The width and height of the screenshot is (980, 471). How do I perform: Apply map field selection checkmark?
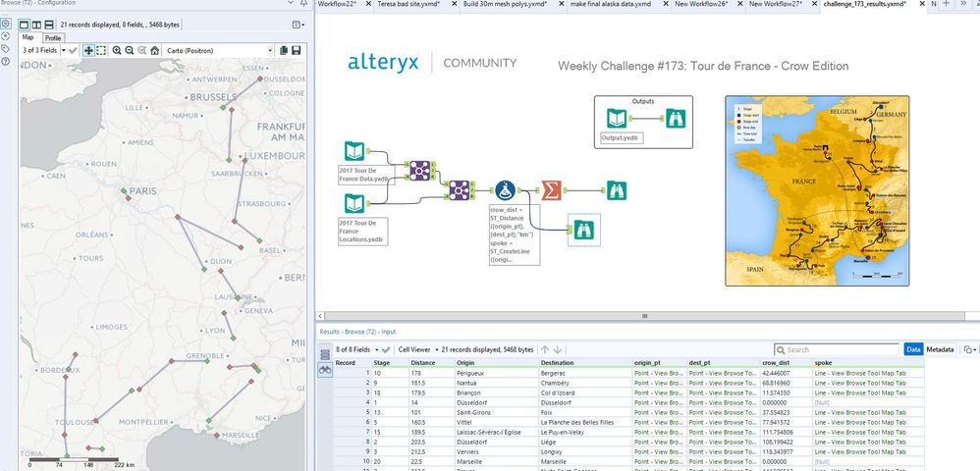point(73,51)
